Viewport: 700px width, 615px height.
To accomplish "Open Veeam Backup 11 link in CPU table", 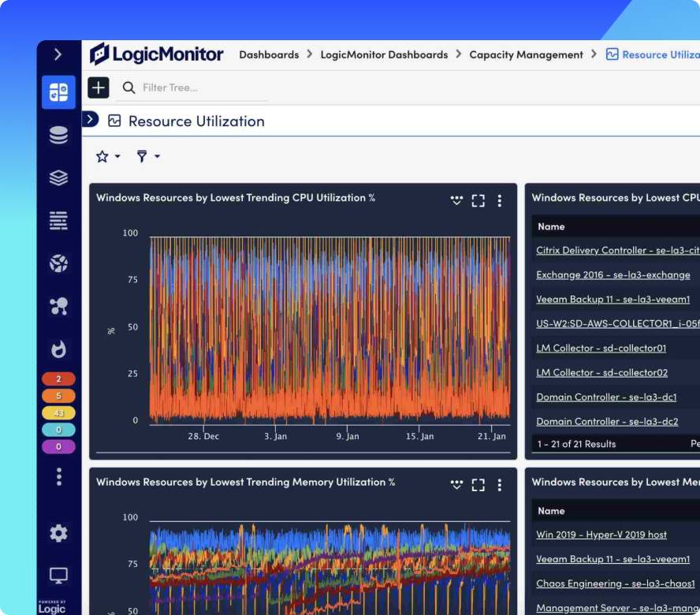I will coord(613,300).
